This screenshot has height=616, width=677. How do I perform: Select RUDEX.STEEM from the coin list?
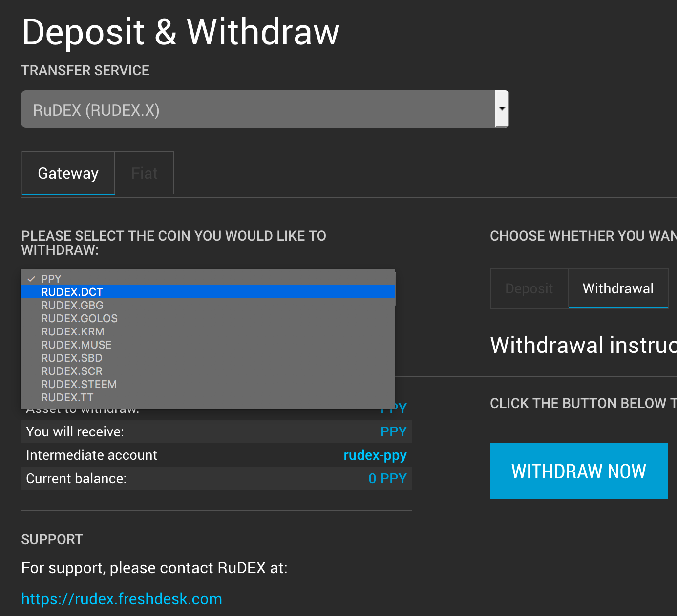tap(208, 384)
